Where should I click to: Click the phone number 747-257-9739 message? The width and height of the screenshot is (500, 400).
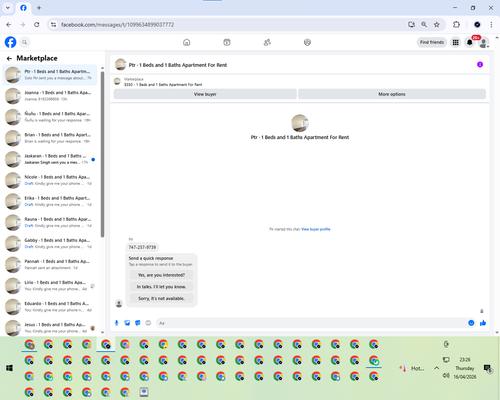click(x=142, y=247)
